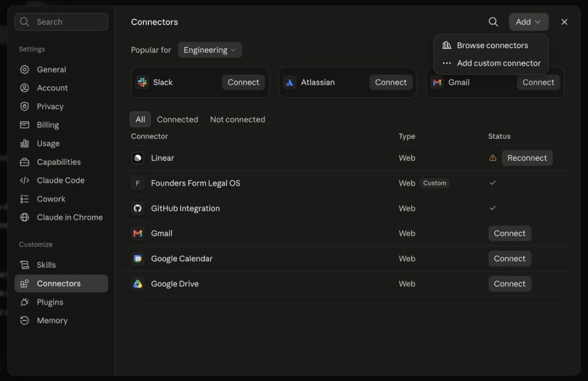Click the Claude in Chrome globe icon
Screen dimensions: 588x381
[25, 217]
